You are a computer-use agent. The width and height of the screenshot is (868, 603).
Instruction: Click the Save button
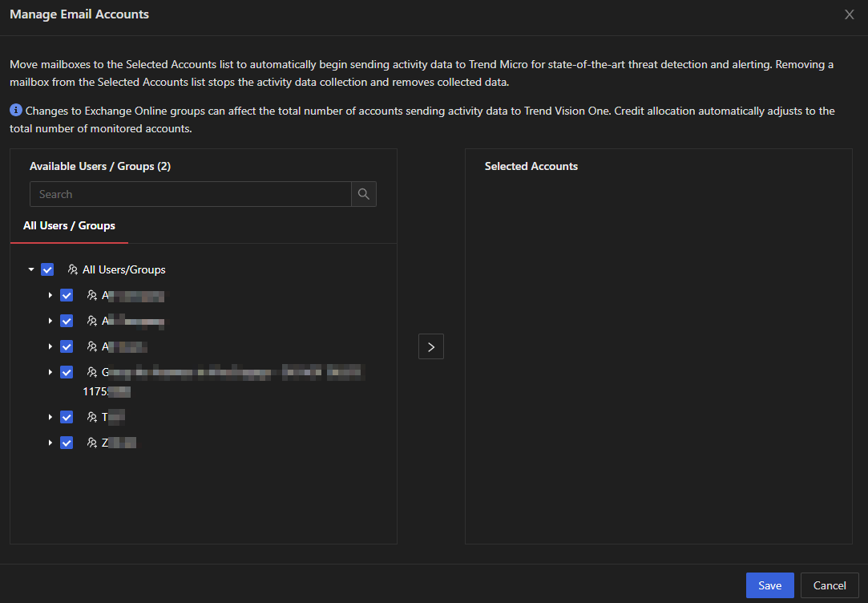click(x=769, y=585)
